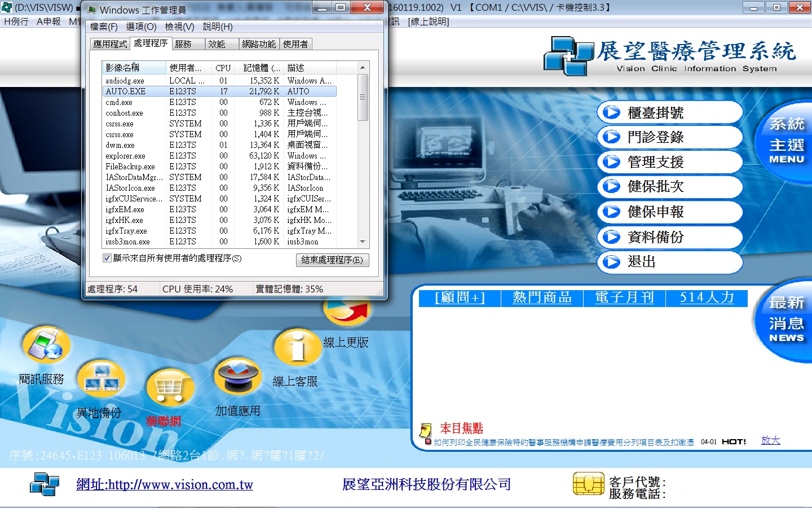
Task: Click the main application title bar icon
Action: click(6, 7)
